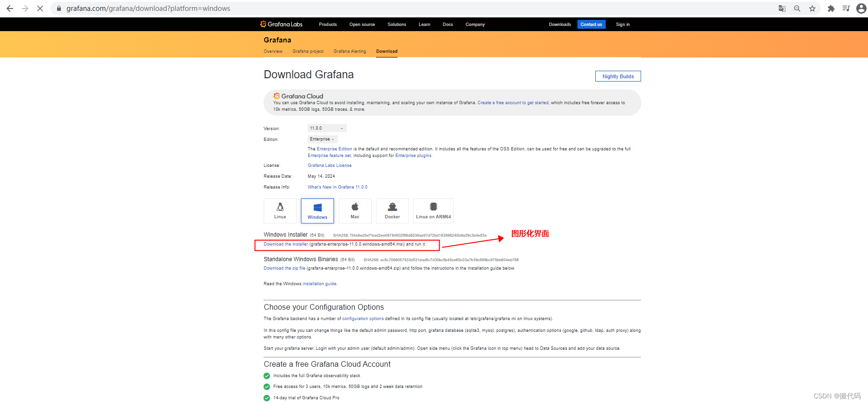Select the Linux platform icon
This screenshot has height=404, width=868.
pyautogui.click(x=280, y=211)
